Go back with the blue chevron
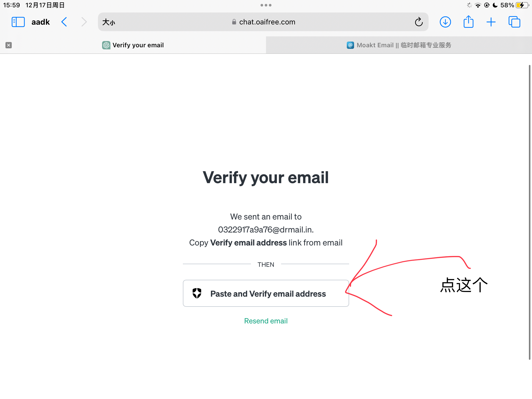The width and height of the screenshot is (532, 399). 64,22
